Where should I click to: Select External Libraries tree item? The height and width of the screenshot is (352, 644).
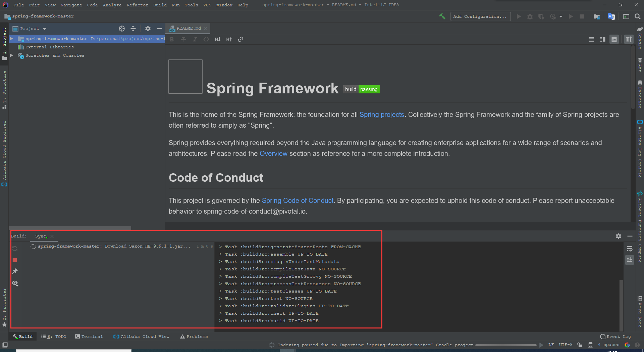[x=49, y=47]
